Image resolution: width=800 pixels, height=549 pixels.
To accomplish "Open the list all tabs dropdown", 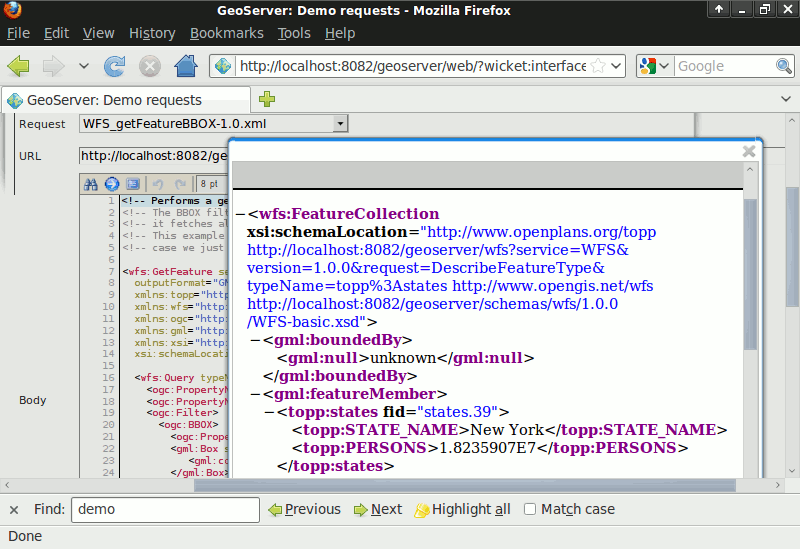I will pyautogui.click(x=786, y=99).
